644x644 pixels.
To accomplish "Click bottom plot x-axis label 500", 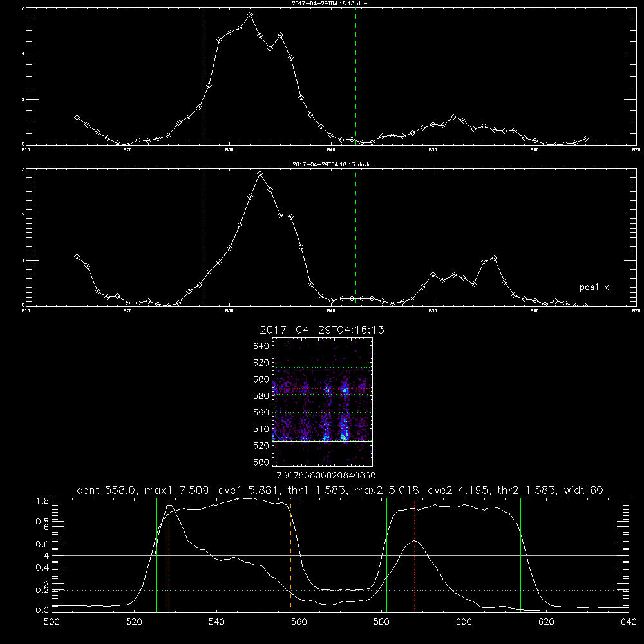I will (x=52, y=622).
